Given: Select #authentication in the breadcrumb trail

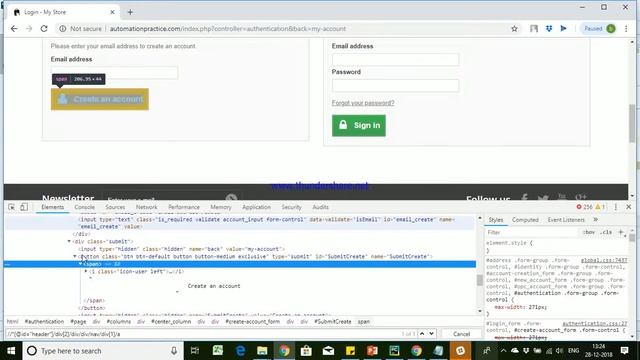Looking at the screenshot, I should [x=44, y=322].
